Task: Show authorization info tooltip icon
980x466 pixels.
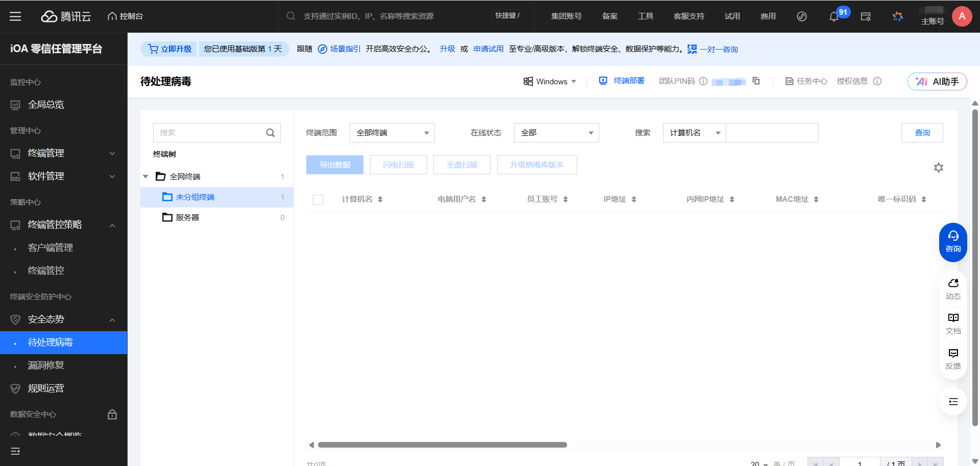Action: click(x=877, y=81)
